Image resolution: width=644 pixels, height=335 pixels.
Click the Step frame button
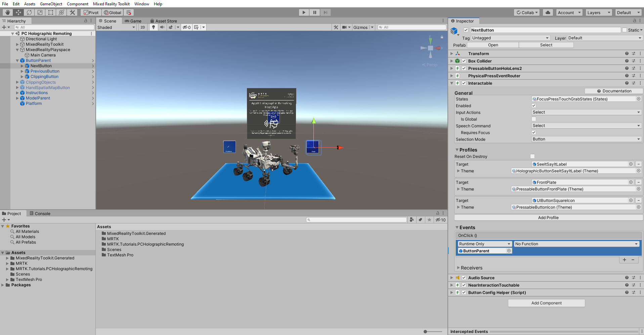point(325,12)
